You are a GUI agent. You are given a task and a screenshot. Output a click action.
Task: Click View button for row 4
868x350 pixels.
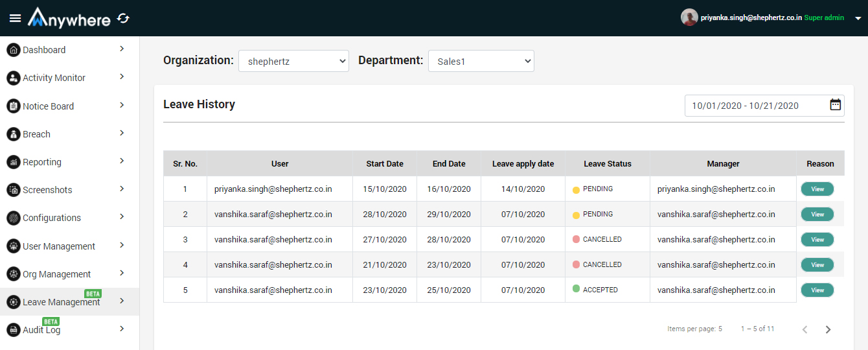pos(817,264)
